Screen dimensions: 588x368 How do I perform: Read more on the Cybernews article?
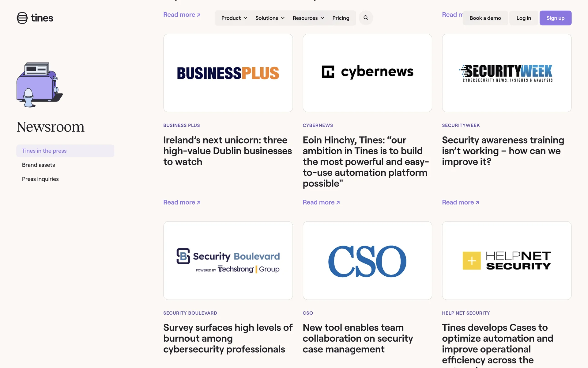pos(321,202)
